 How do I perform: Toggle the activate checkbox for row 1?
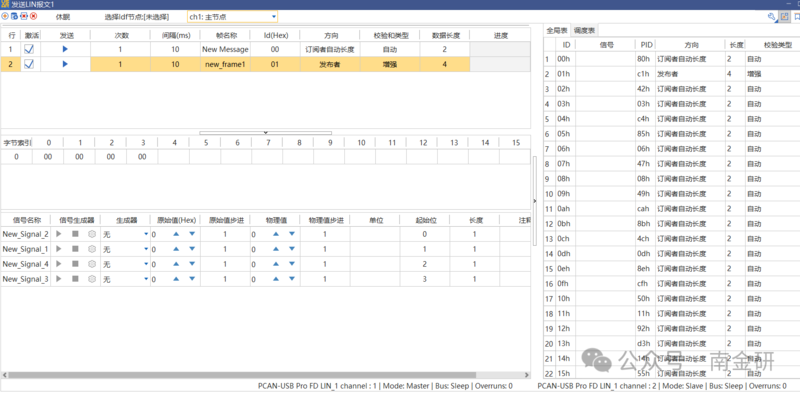pos(29,50)
